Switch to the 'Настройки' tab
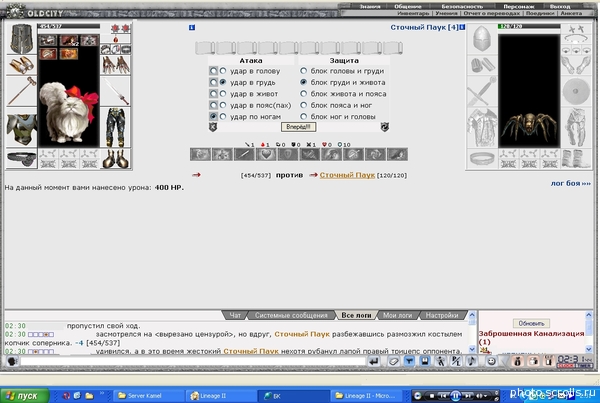This screenshot has width=600, height=403. pyautogui.click(x=442, y=315)
